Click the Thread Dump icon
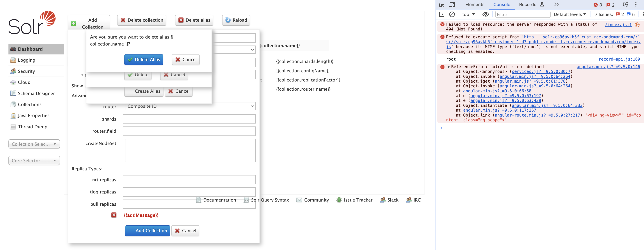644x250 pixels. [13, 127]
